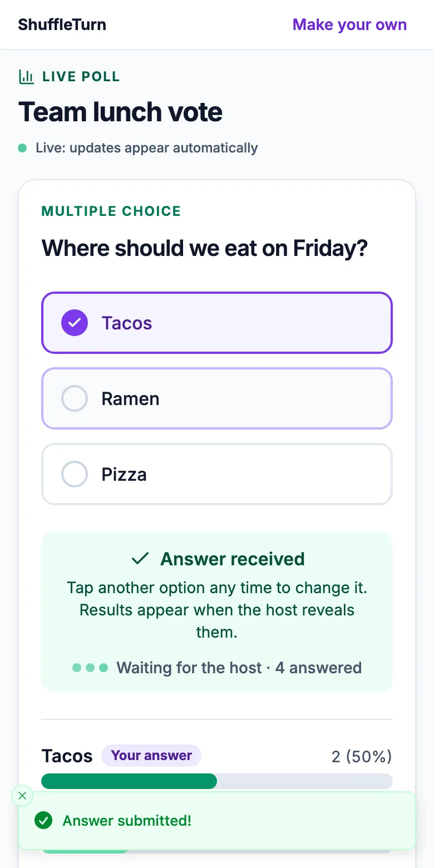Click the Team lunch vote heading
The width and height of the screenshot is (434, 868).
click(121, 112)
